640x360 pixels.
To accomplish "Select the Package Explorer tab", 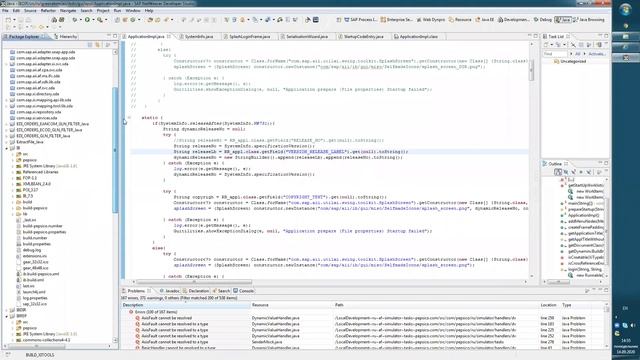I will [24, 37].
